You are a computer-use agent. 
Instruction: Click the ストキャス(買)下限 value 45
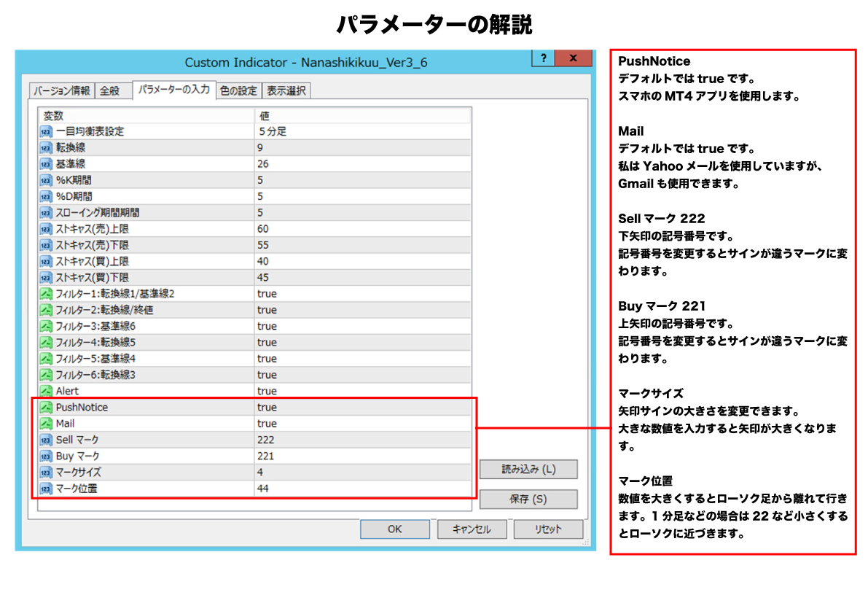pyautogui.click(x=263, y=277)
